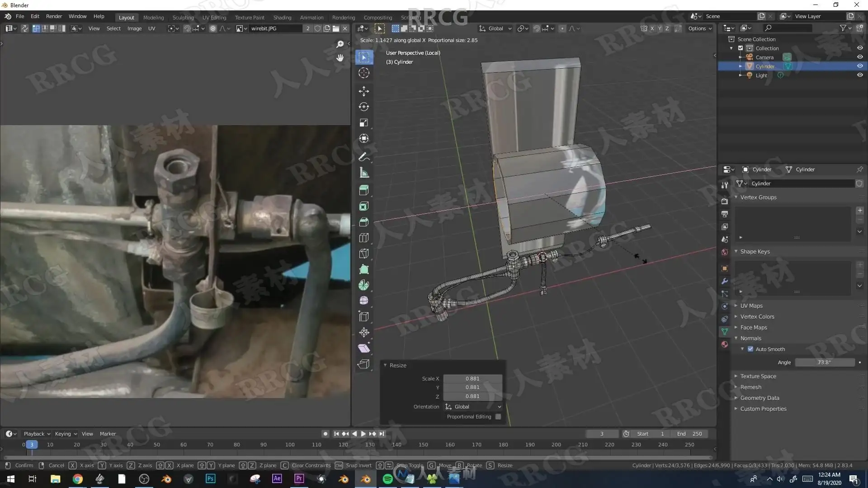The width and height of the screenshot is (868, 488).
Task: Select the Move tool in viewport toolbar
Action: pos(363,91)
